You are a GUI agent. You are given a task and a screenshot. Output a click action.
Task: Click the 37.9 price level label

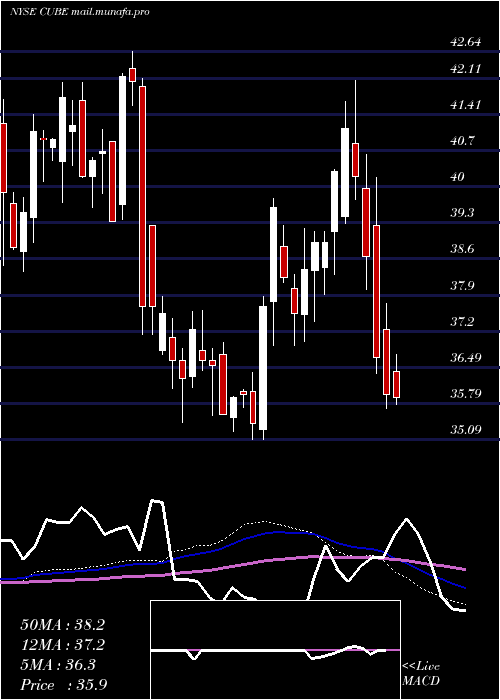tap(462, 285)
